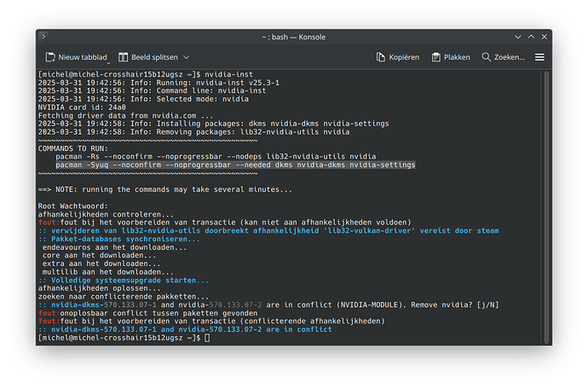Click the Nieuw tabblad icon
The height and width of the screenshot is (388, 588).
coord(50,57)
